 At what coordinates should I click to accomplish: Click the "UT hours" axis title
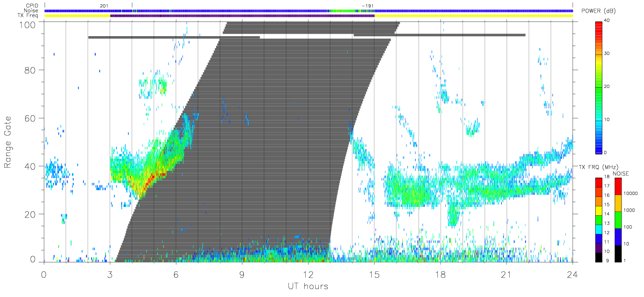click(307, 286)
